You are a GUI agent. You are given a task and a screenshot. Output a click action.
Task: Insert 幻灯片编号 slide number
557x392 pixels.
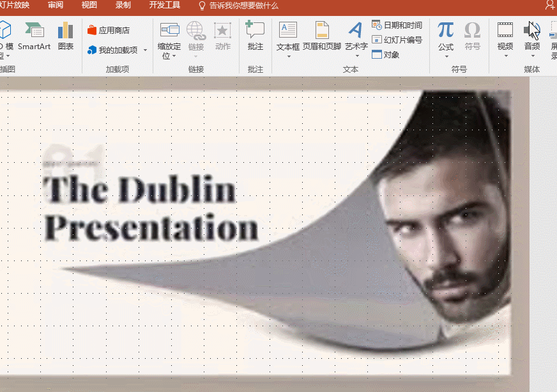click(397, 40)
